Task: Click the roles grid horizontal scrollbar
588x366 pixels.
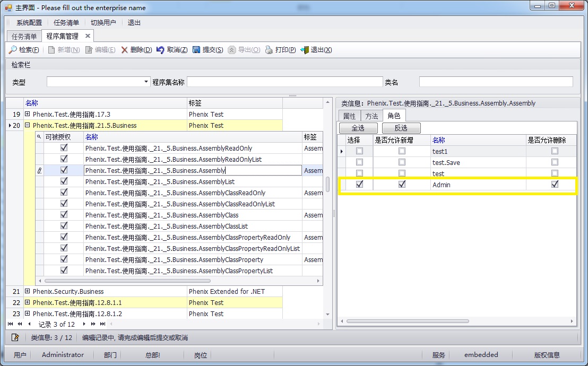Action: pyautogui.click(x=407, y=321)
